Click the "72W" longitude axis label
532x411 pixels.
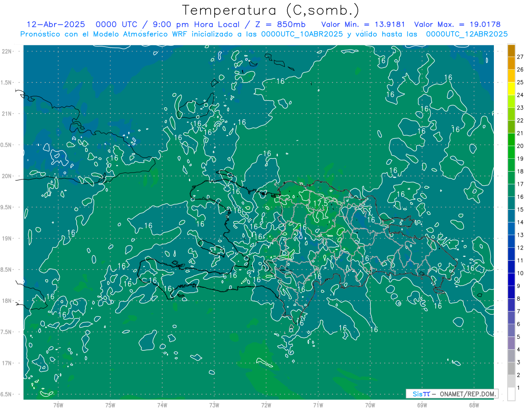[266, 405]
